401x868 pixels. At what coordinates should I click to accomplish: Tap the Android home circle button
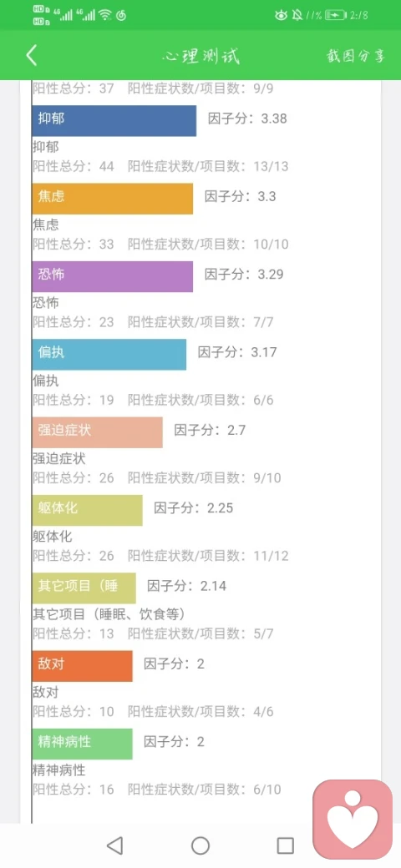click(x=200, y=845)
